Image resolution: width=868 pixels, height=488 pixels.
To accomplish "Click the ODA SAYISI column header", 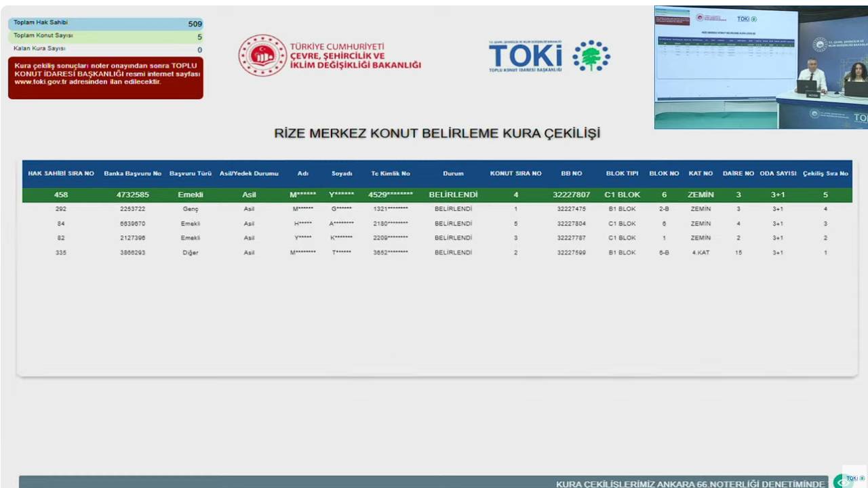I will [x=778, y=174].
